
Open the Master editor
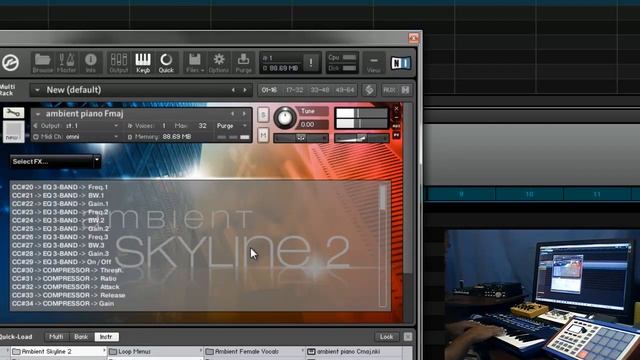click(x=67, y=63)
